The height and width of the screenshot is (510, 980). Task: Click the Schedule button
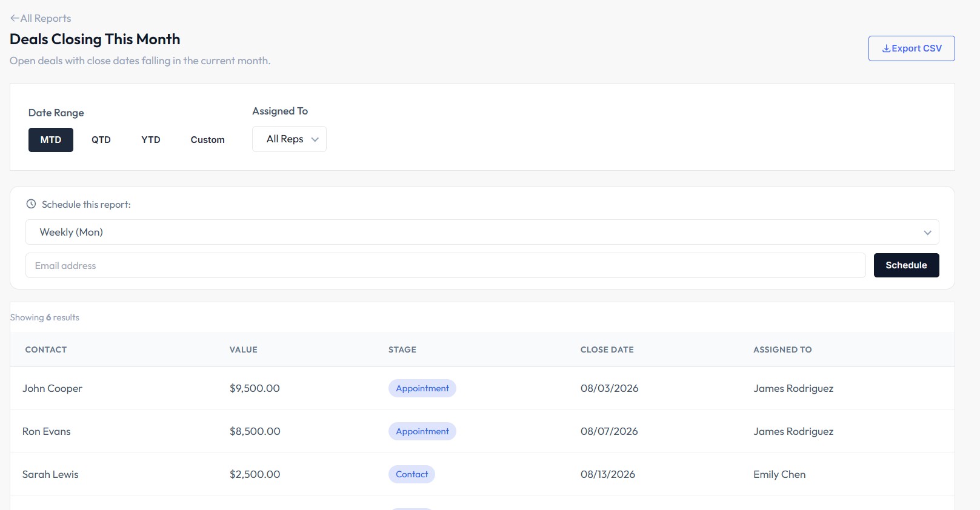click(907, 265)
